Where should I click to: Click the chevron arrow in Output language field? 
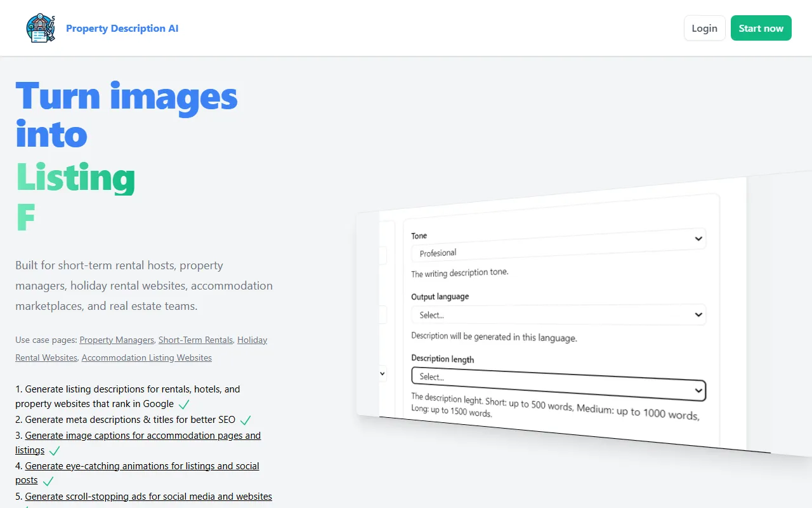pyautogui.click(x=698, y=314)
